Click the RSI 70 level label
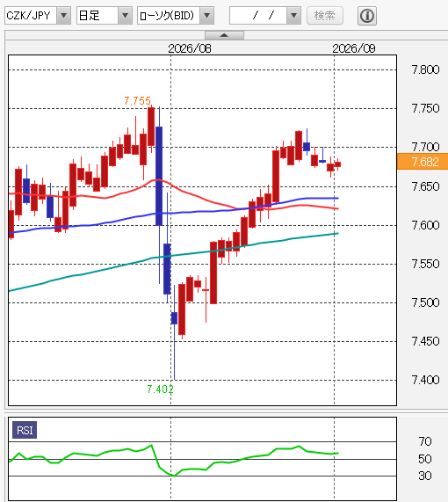This screenshot has width=448, height=502. point(425,441)
